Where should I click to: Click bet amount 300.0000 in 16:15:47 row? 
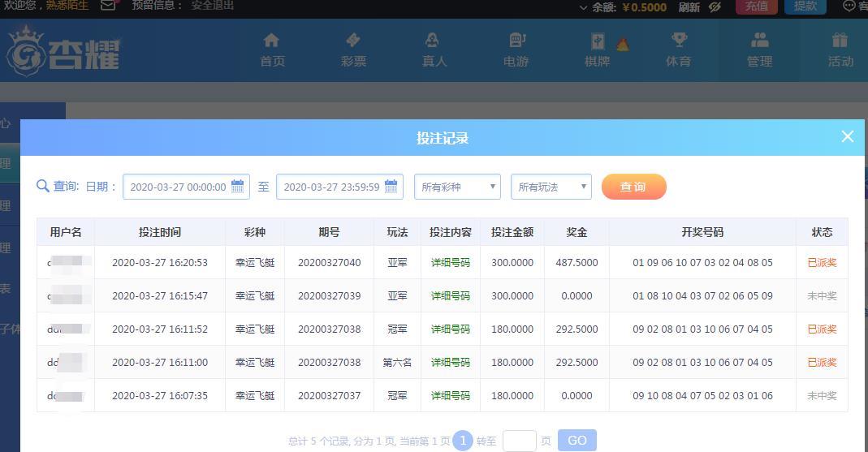512,296
